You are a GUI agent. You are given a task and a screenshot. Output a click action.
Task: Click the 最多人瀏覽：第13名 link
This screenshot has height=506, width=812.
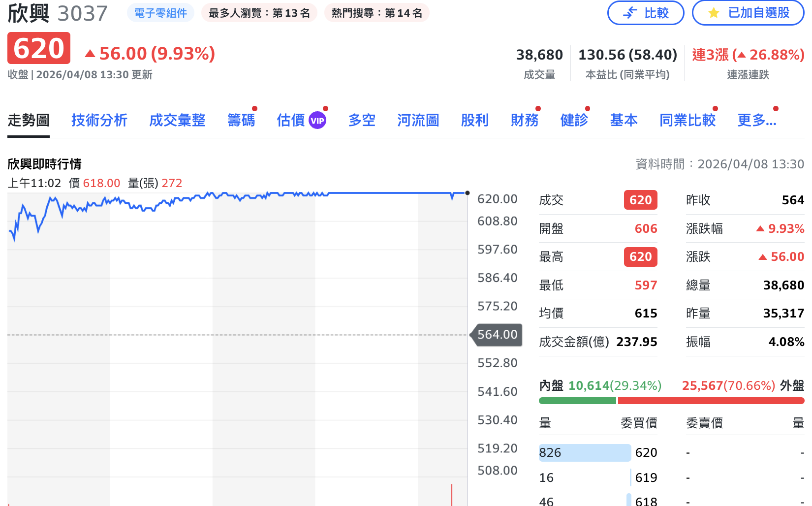(259, 13)
